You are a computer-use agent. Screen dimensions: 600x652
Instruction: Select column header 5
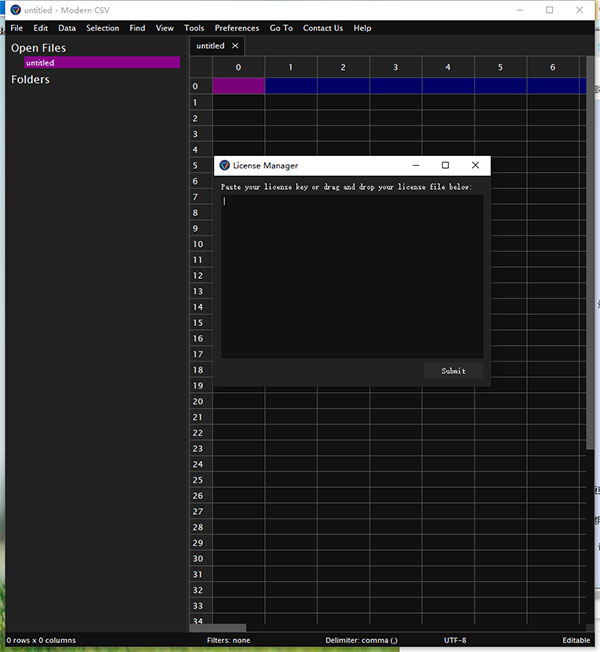coord(500,67)
